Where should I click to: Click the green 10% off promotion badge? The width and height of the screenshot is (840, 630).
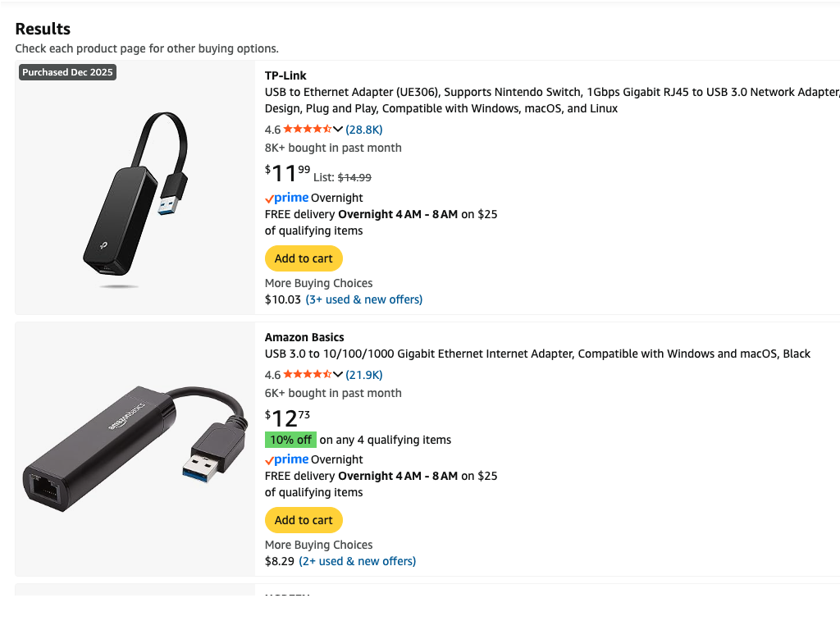coord(290,440)
